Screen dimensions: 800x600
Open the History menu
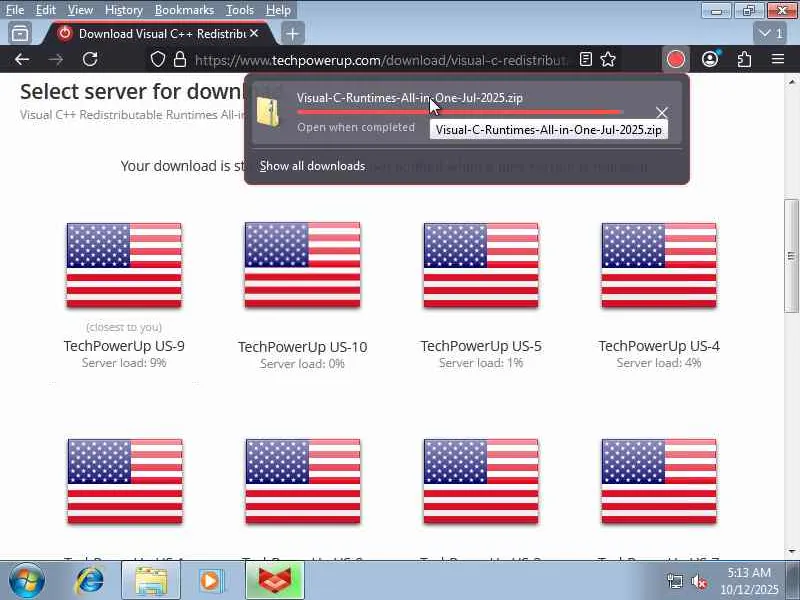(123, 10)
